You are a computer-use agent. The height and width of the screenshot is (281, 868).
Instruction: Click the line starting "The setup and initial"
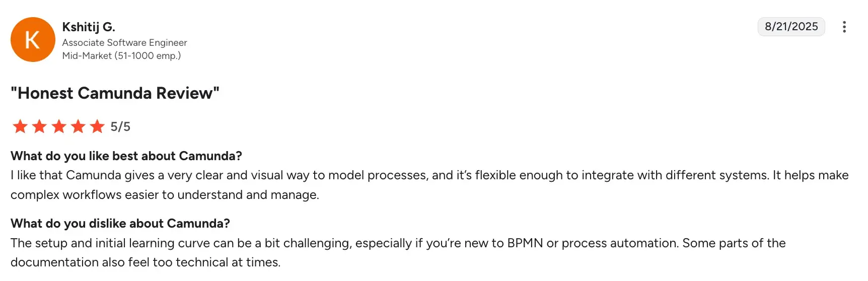[x=398, y=243]
